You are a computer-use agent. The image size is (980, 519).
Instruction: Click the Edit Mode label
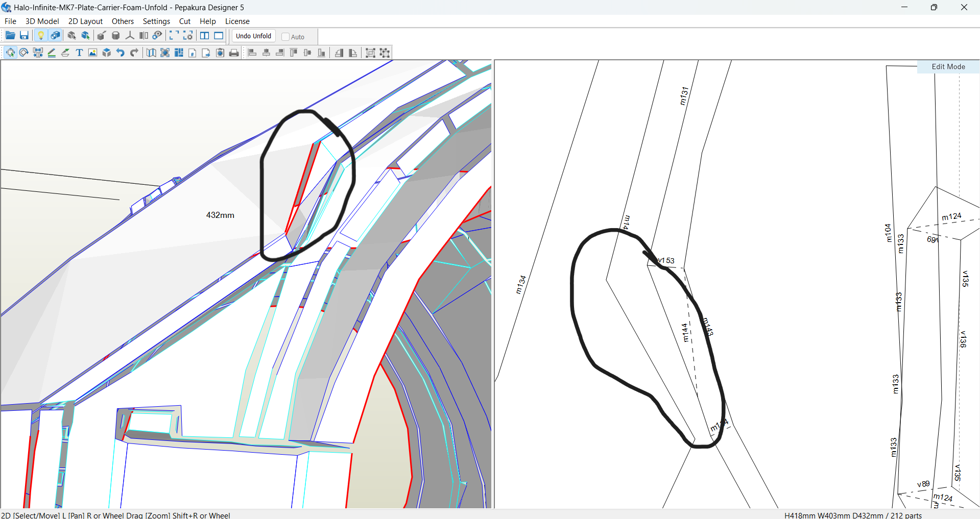pos(948,67)
